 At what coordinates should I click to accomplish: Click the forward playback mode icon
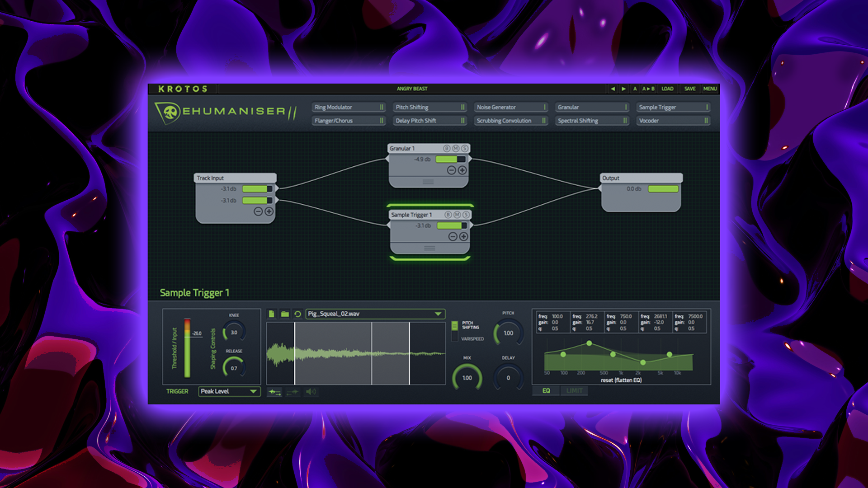pyautogui.click(x=274, y=392)
